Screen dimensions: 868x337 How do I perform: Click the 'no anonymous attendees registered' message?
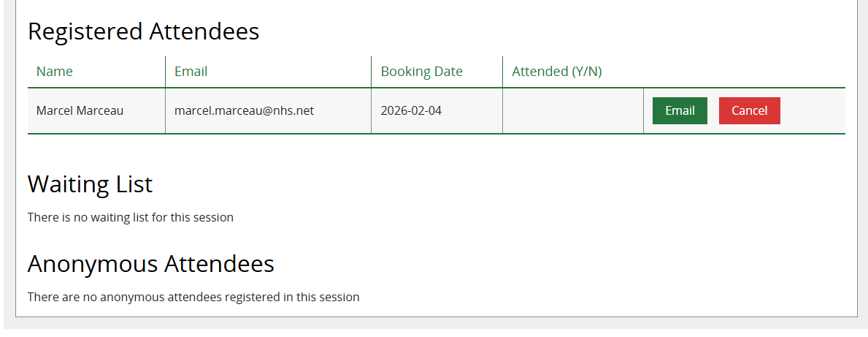[x=193, y=298]
